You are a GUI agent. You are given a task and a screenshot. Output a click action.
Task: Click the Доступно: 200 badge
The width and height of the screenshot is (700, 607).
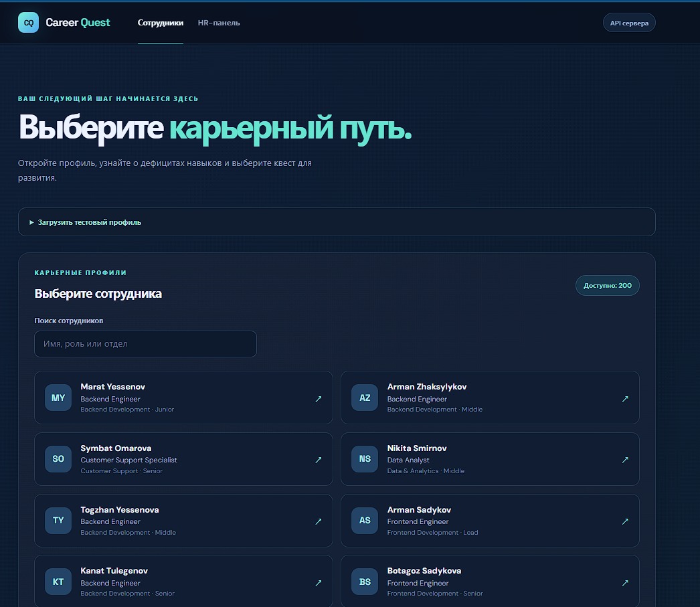coord(607,285)
